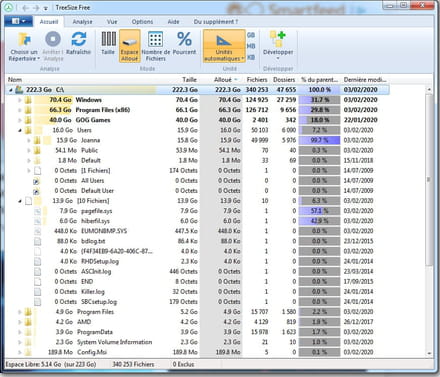440x377 pixels.
Task: Select the EUMONBMP.SYS file row
Action: [197, 231]
